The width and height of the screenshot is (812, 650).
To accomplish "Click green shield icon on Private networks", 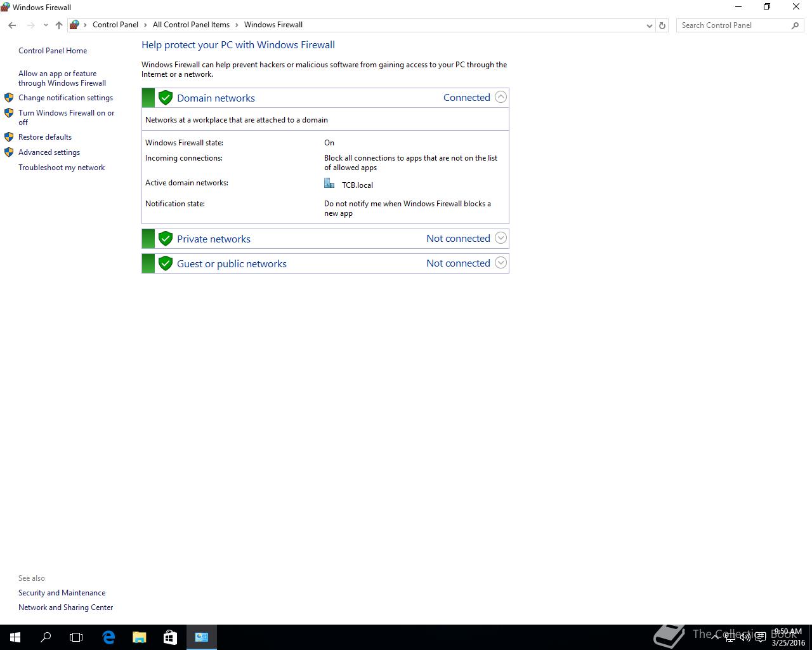I will (x=166, y=239).
